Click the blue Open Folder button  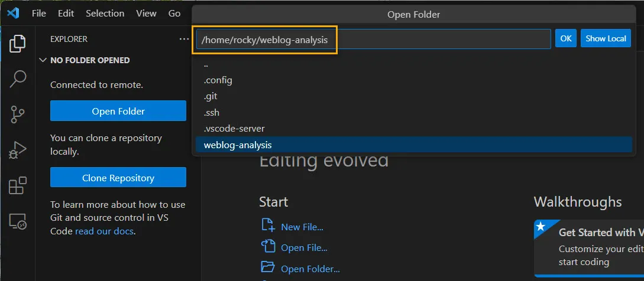click(118, 111)
